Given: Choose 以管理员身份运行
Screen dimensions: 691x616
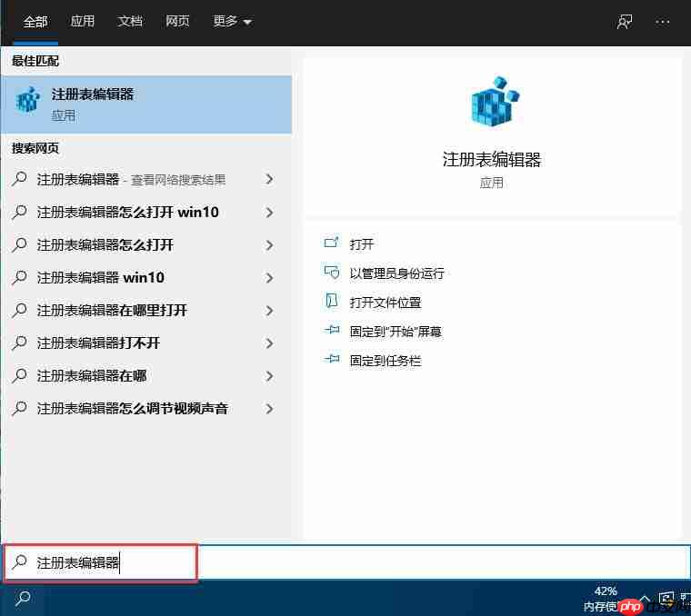Looking at the screenshot, I should [396, 273].
